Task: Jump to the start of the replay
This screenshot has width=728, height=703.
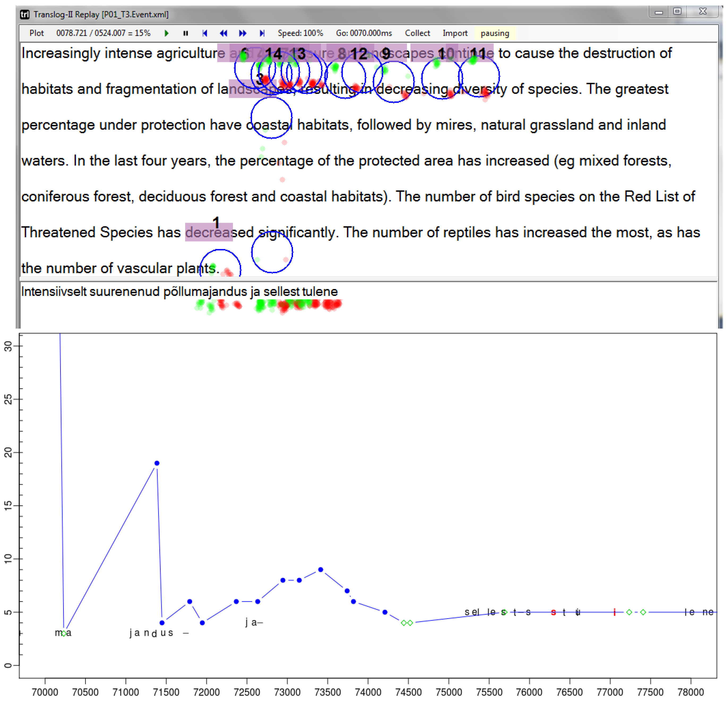Action: [204, 33]
